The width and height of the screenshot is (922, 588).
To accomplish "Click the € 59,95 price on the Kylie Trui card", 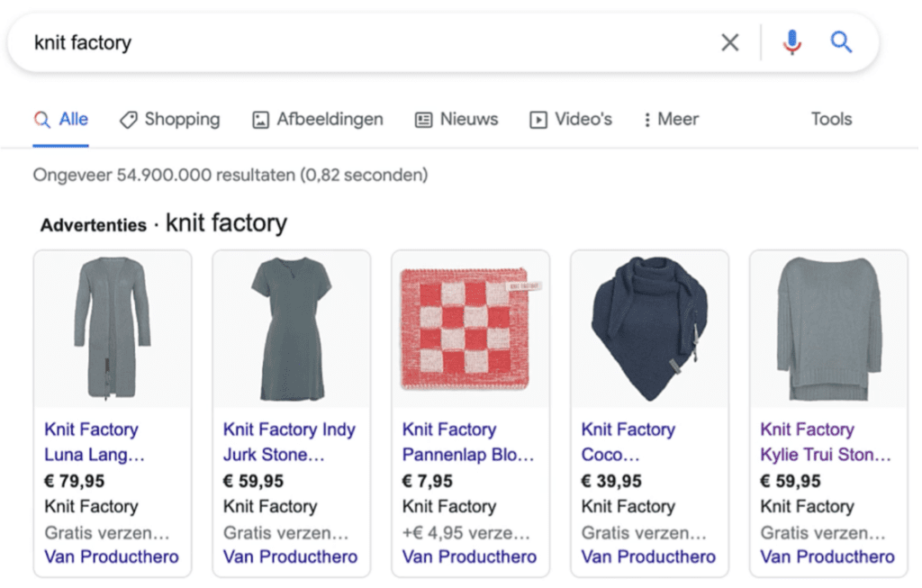I will 791,481.
